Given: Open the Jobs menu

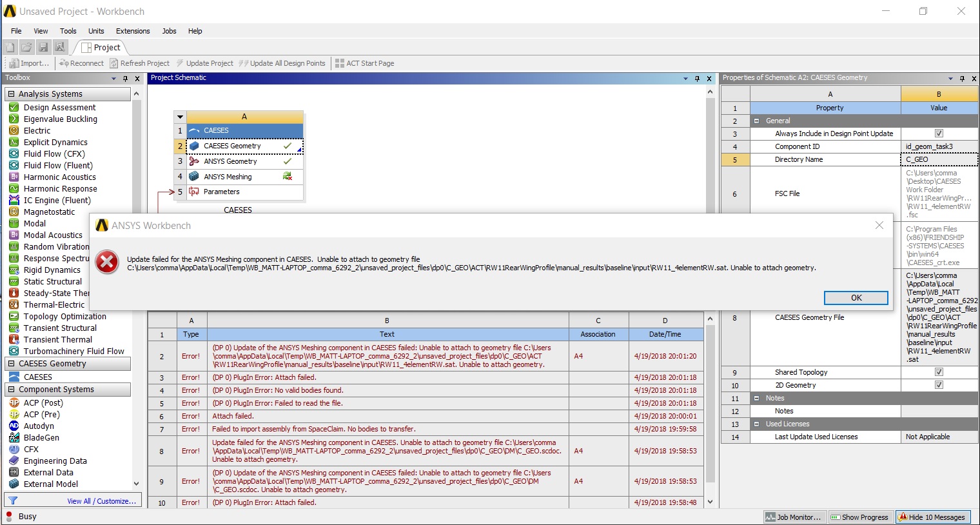Looking at the screenshot, I should click(169, 31).
